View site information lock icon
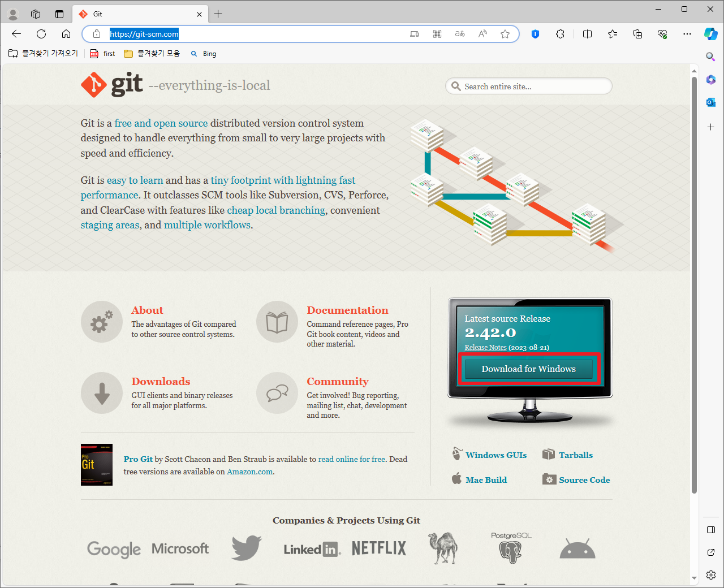The width and height of the screenshot is (724, 588). click(x=97, y=34)
